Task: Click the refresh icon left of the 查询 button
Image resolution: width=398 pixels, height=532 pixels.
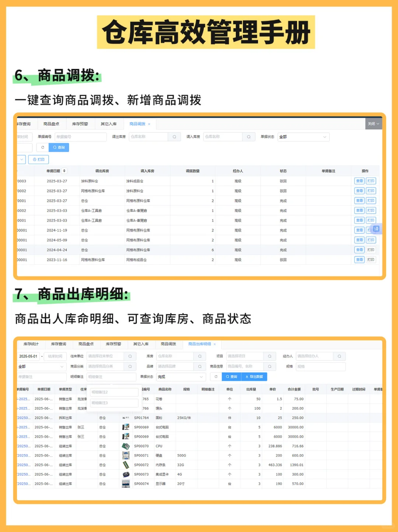Action: click(42, 147)
